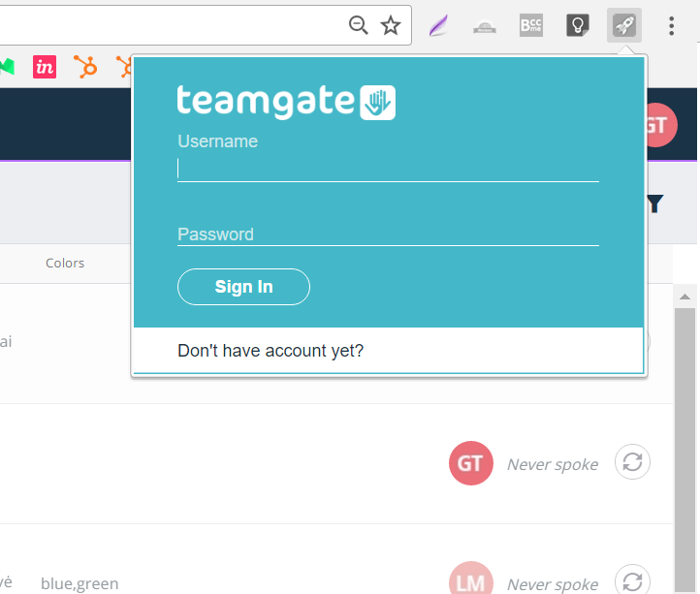The height and width of the screenshot is (594, 700).
Task: Open the HubSpot bookmark next to InVision
Action: point(85,67)
